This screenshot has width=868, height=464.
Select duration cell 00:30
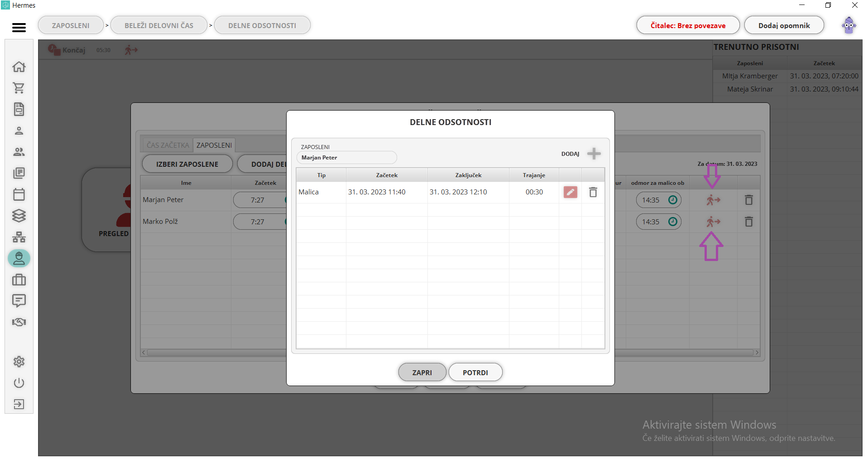coord(534,192)
